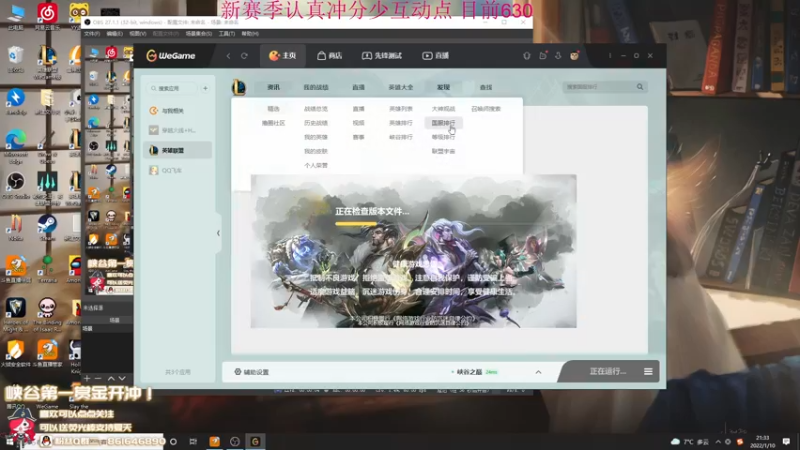Choose 我的皮肤 from the dropdown menu
This screenshot has height=450, width=800.
pos(316,152)
